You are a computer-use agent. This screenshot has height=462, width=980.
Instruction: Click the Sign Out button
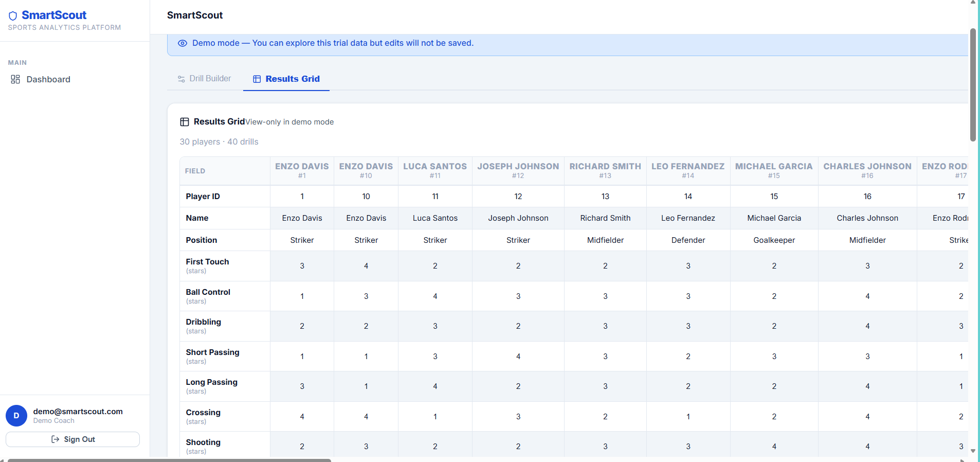click(72, 439)
